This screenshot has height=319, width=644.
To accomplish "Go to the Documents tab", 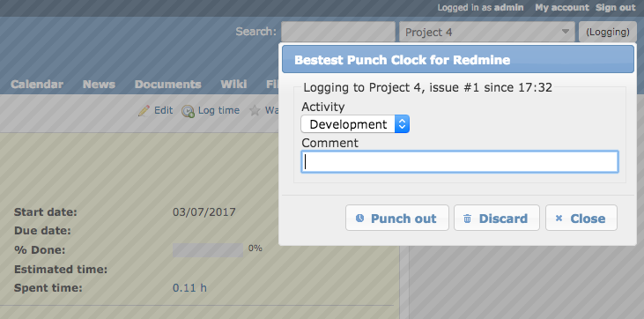I will point(168,85).
